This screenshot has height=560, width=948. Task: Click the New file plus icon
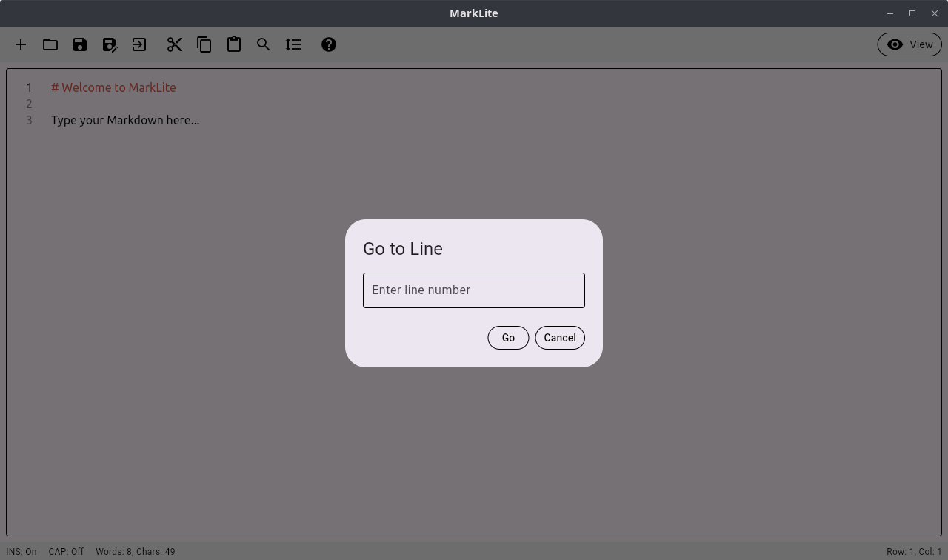click(x=21, y=44)
